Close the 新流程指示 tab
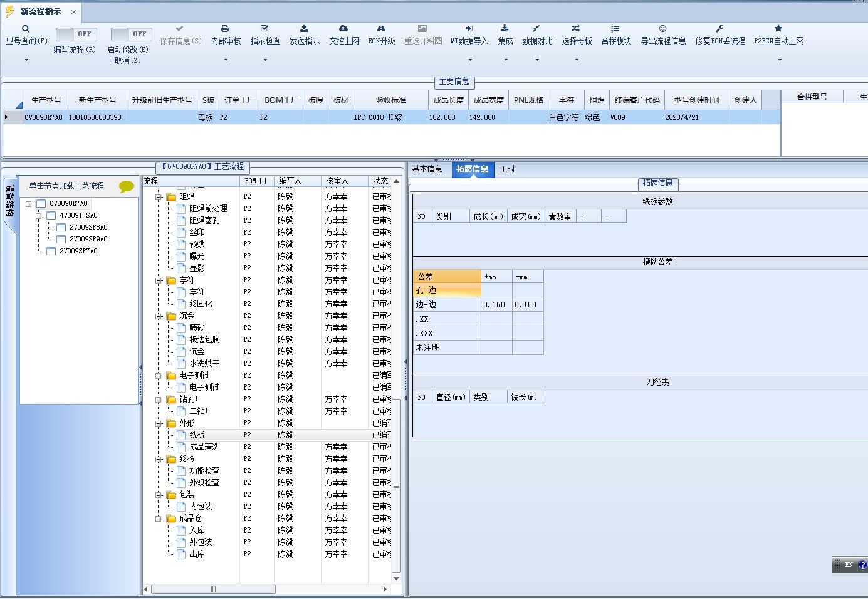Viewport: 868px width, 599px height. [x=73, y=12]
